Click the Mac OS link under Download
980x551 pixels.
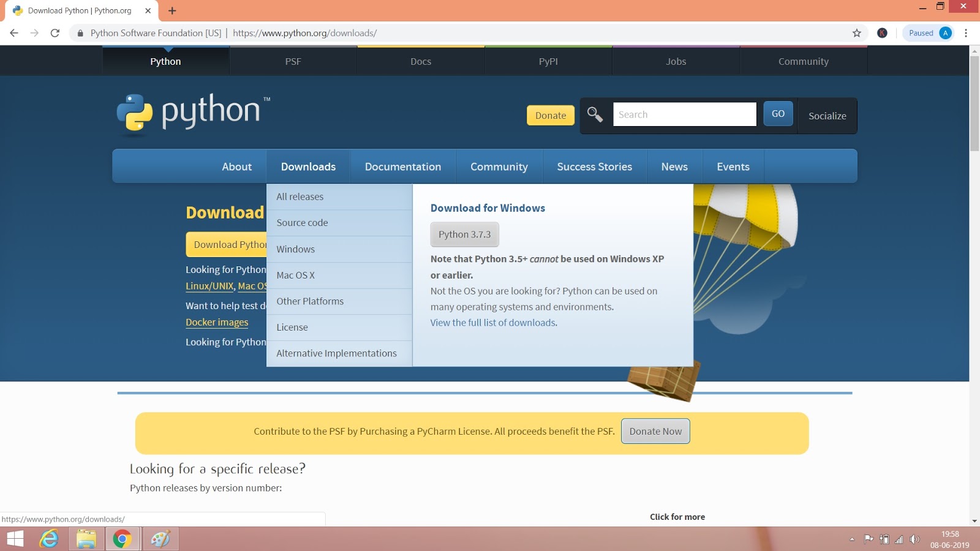[x=252, y=286]
